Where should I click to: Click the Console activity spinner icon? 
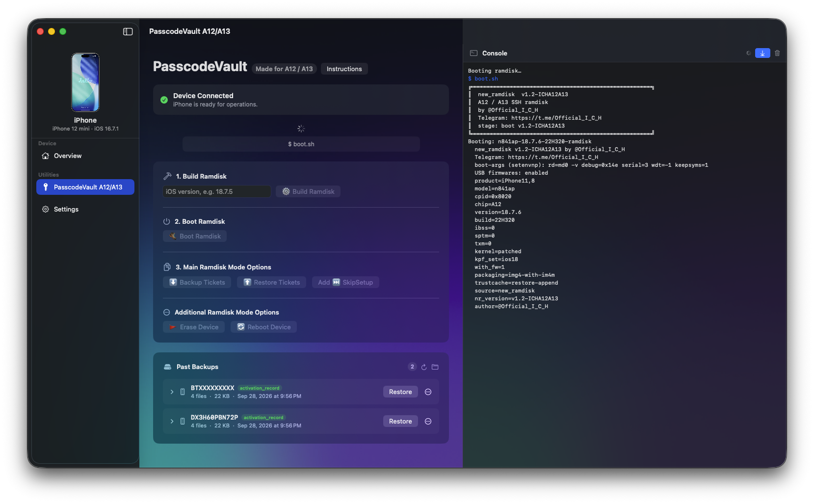748,53
